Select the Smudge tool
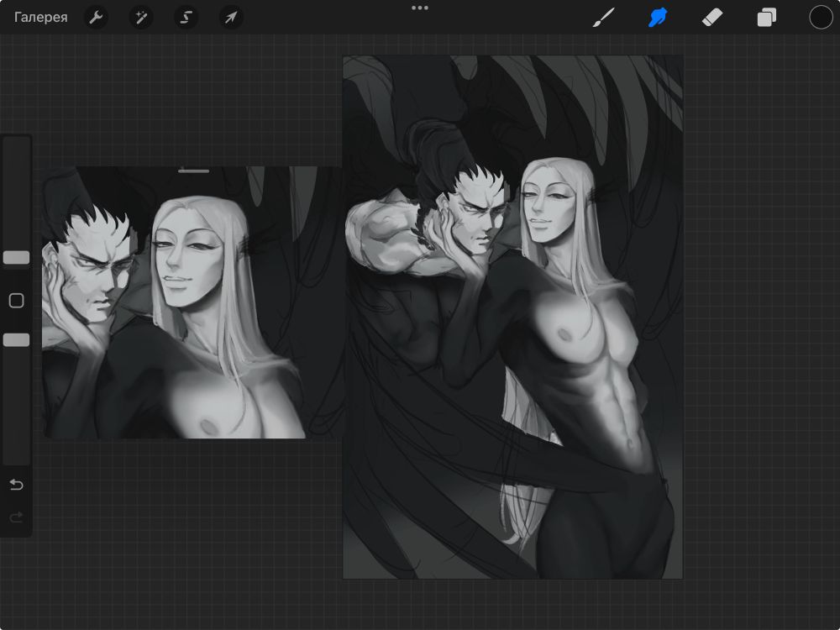The width and height of the screenshot is (840, 630). (658, 17)
